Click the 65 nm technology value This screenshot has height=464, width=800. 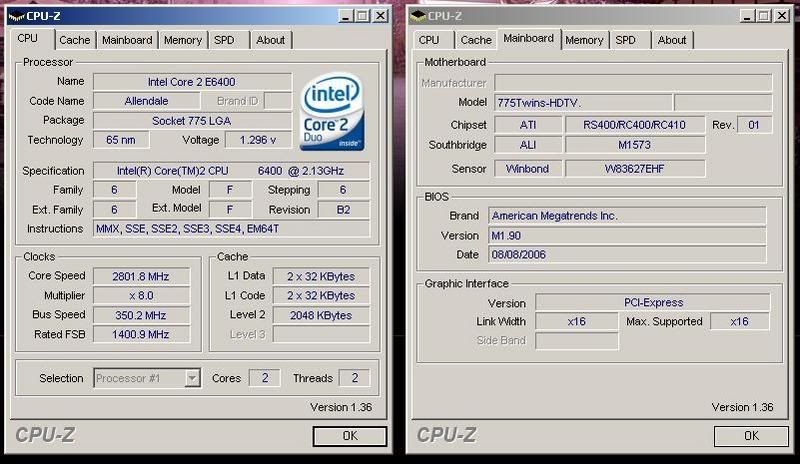tap(121, 140)
